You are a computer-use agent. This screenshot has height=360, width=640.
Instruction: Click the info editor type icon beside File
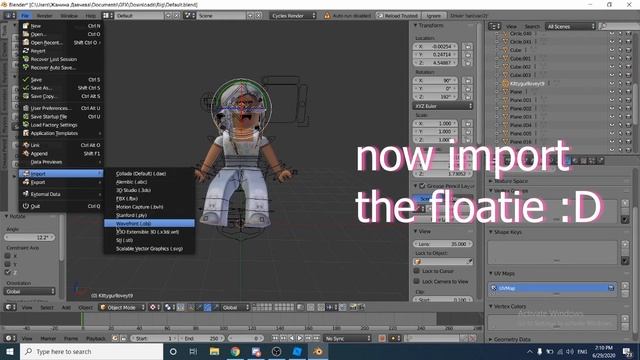point(10,16)
